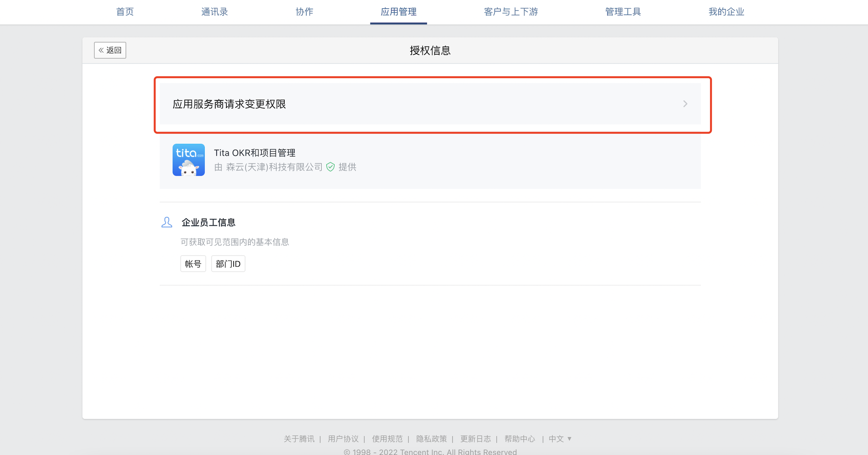The width and height of the screenshot is (868, 455).
Task: Go to the 协作 tab
Action: [304, 12]
